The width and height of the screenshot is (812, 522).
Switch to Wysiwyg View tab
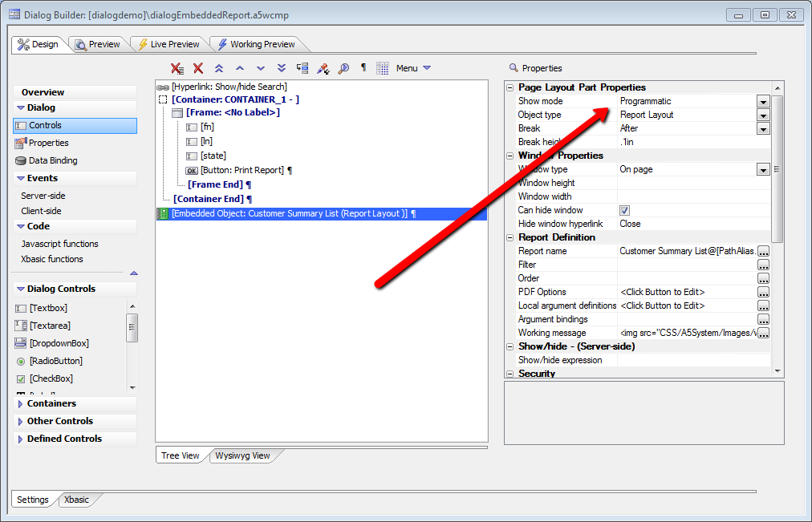coord(242,455)
